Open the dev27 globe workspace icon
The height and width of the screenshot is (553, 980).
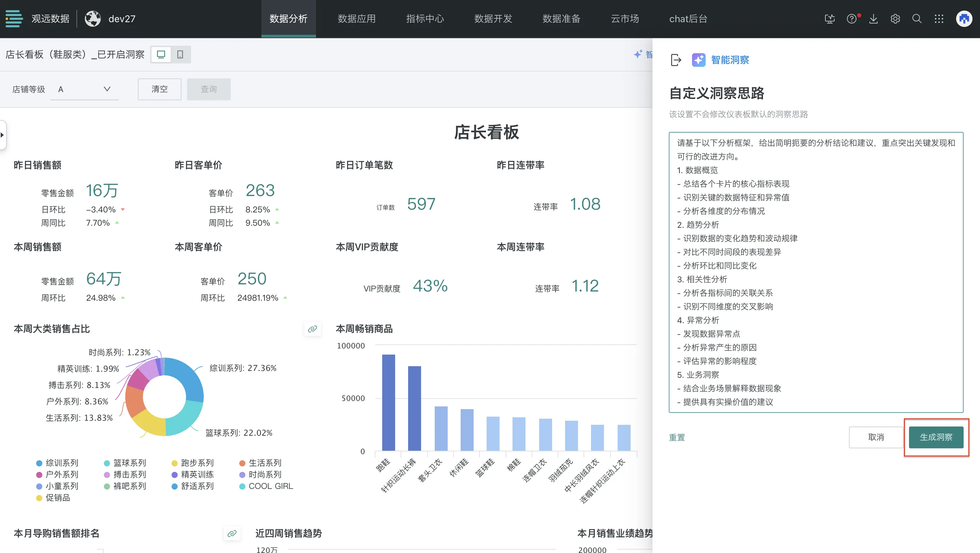pyautogui.click(x=92, y=19)
